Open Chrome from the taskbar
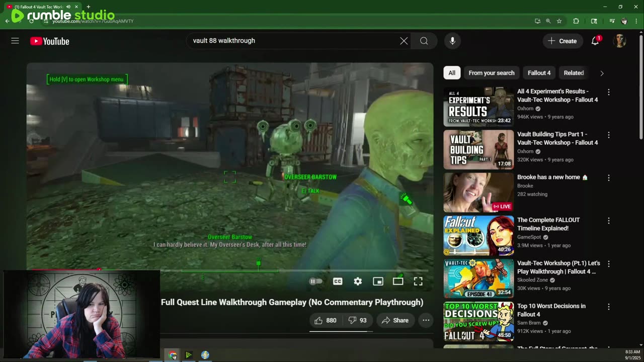Viewport: 644px width, 362px height. [x=173, y=355]
